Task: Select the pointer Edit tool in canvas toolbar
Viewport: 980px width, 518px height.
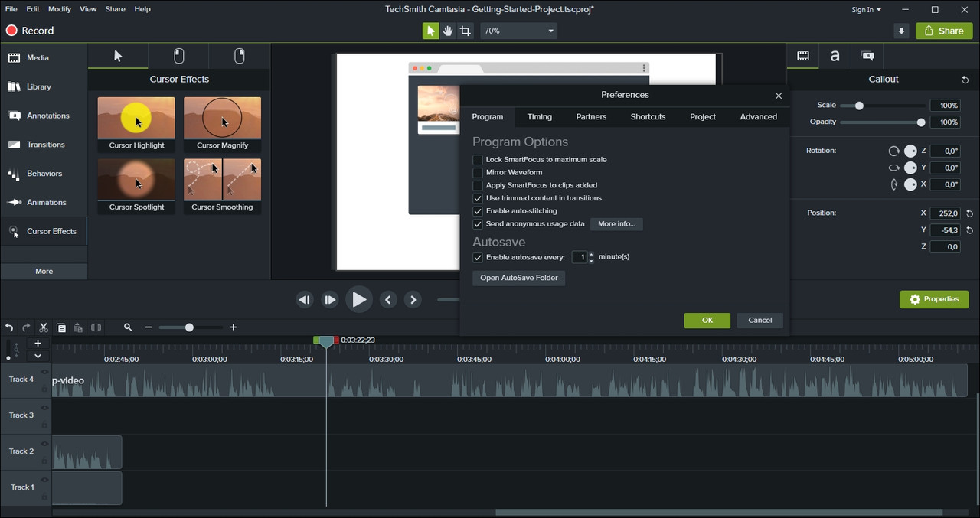Action: [x=430, y=31]
